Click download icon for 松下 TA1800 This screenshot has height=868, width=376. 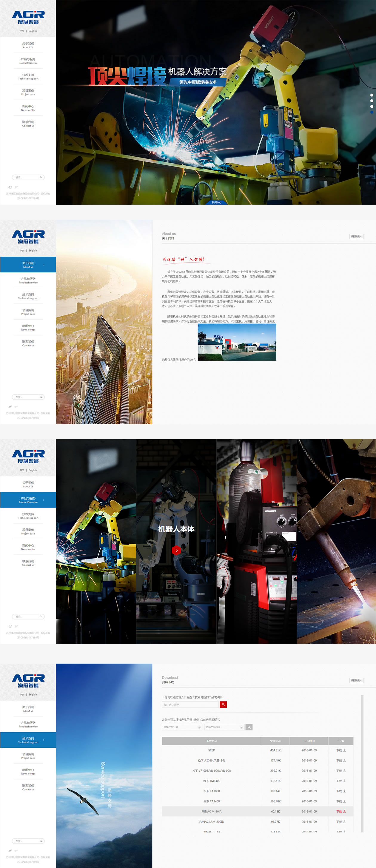[x=344, y=791]
